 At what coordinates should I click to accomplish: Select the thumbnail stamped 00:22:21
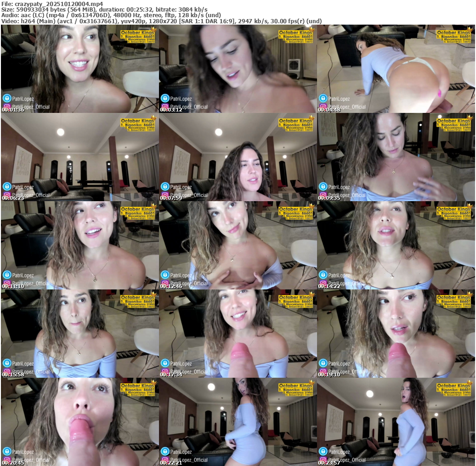pyautogui.click(x=238, y=422)
